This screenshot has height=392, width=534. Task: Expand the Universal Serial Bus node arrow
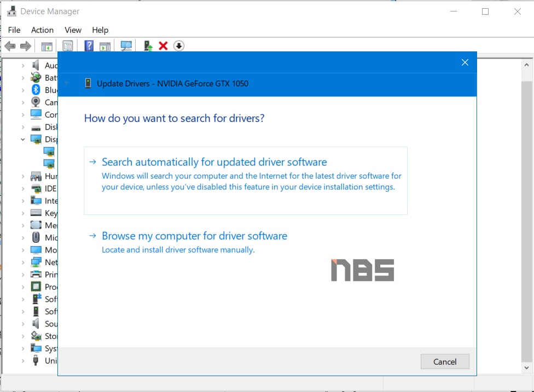click(23, 361)
